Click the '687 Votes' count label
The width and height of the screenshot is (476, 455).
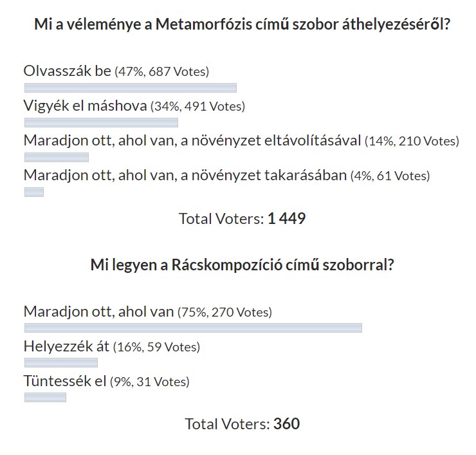[178, 71]
